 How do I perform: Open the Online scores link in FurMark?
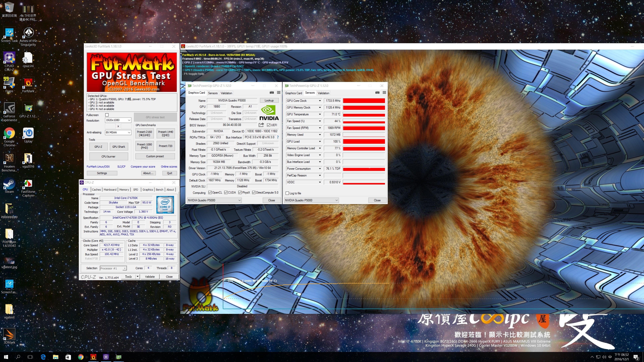click(x=169, y=167)
